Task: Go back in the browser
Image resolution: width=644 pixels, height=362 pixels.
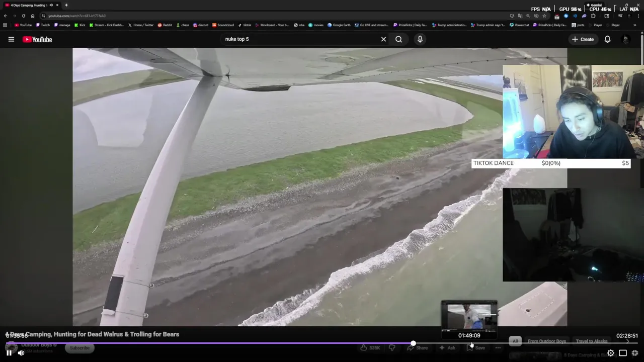Action: pyautogui.click(x=6, y=16)
